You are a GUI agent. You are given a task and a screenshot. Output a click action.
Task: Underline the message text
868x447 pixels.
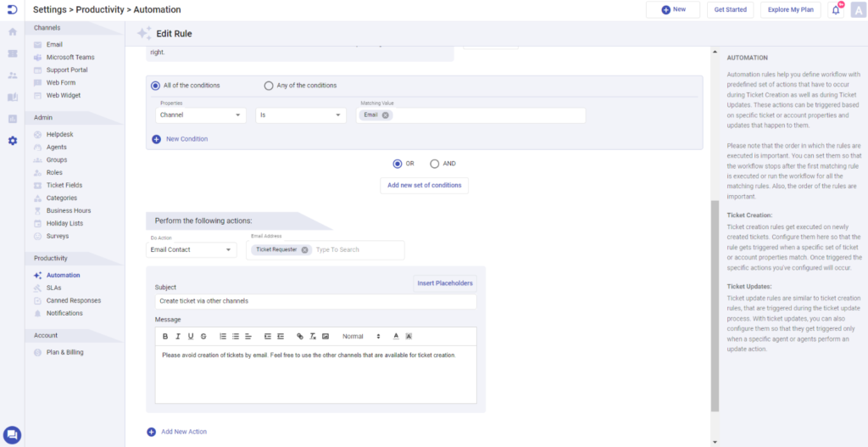coord(191,336)
